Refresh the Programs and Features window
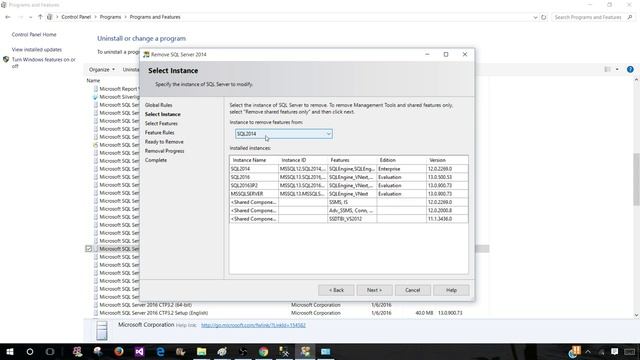 pyautogui.click(x=544, y=17)
